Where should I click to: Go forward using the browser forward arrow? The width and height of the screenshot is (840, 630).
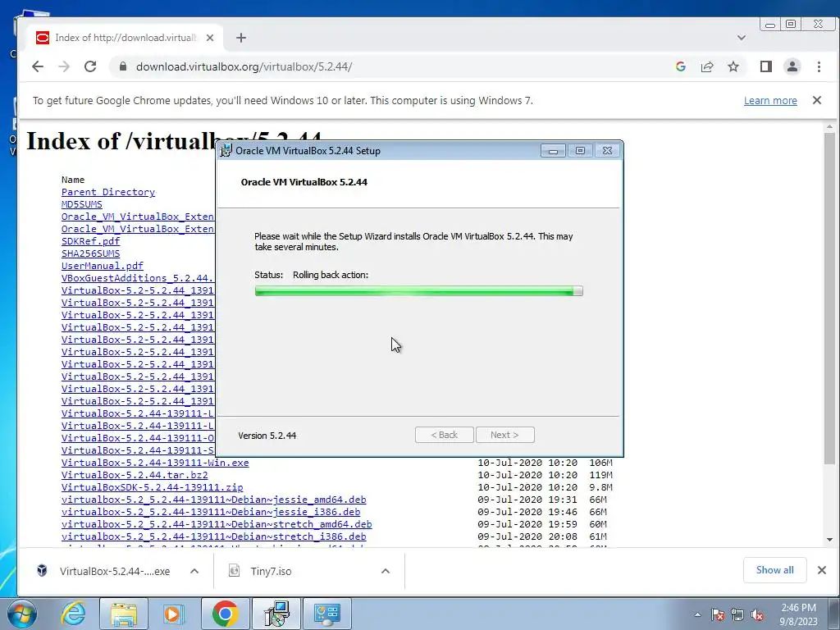coord(64,66)
